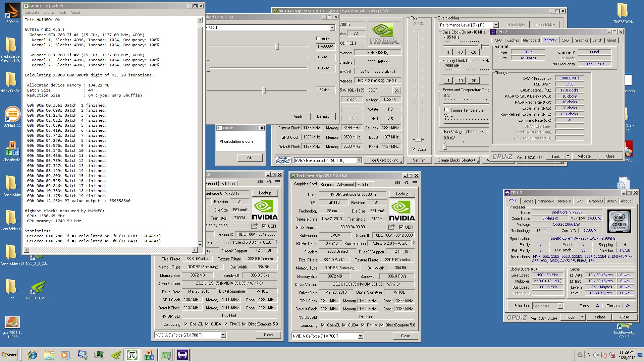Switch to NVIDIA Inspector taskbar icon
Image resolution: width=644 pixels, height=362 pixels.
116,355
